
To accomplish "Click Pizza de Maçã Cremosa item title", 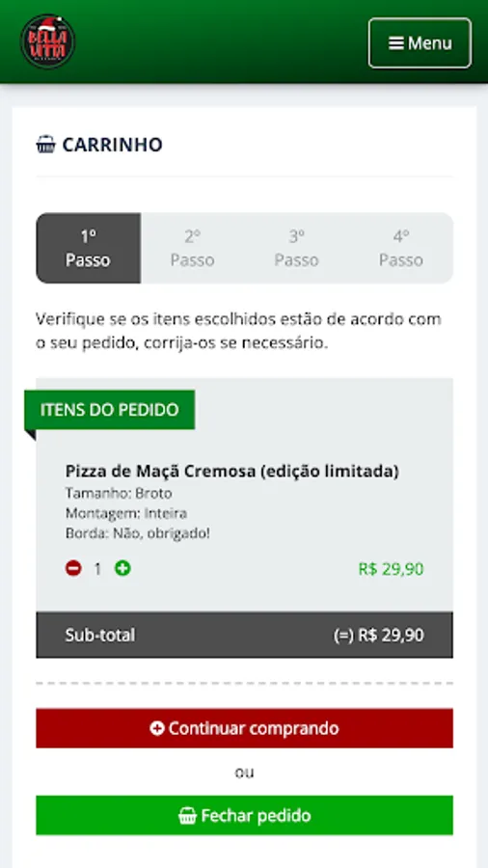I will coord(232,471).
